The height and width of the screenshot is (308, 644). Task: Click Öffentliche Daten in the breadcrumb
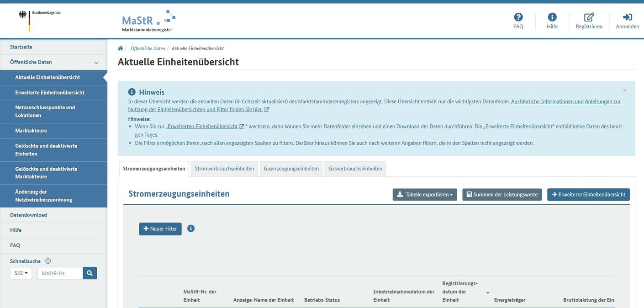pos(148,48)
